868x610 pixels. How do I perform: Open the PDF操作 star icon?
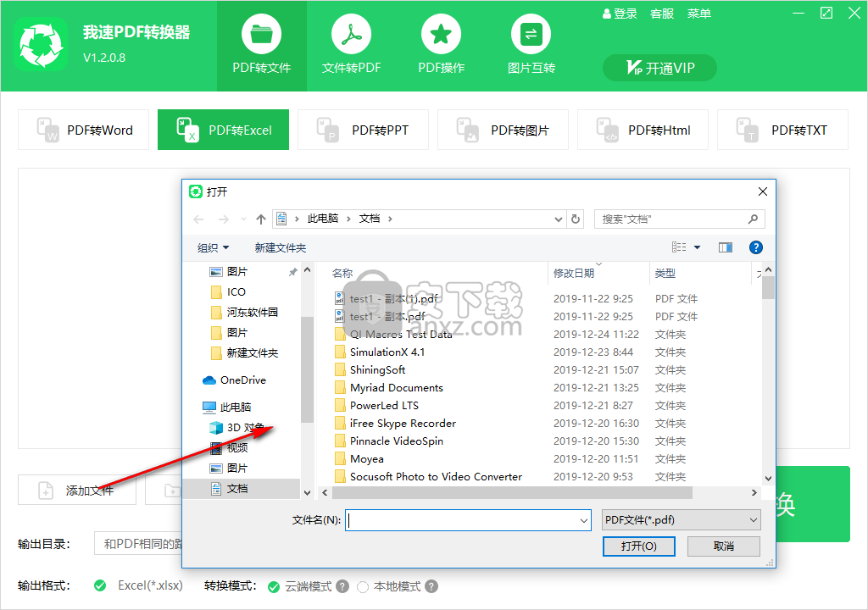pos(441,35)
